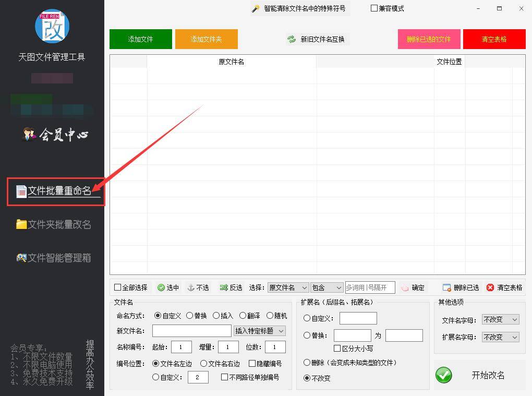Viewport: 532px width, 396px height.
Task: Open the 插入特定标题 dropdown
Action: pos(260,331)
